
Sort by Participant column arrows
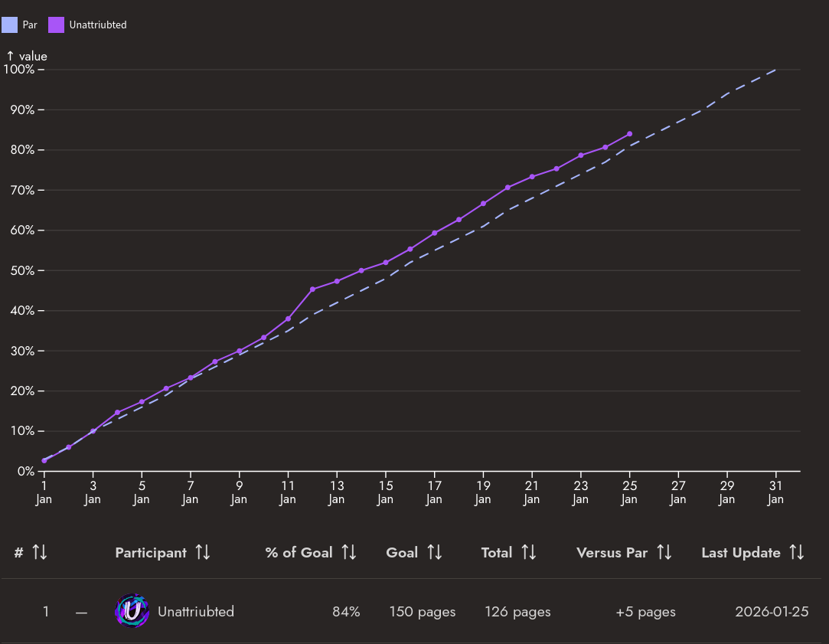coord(203,553)
